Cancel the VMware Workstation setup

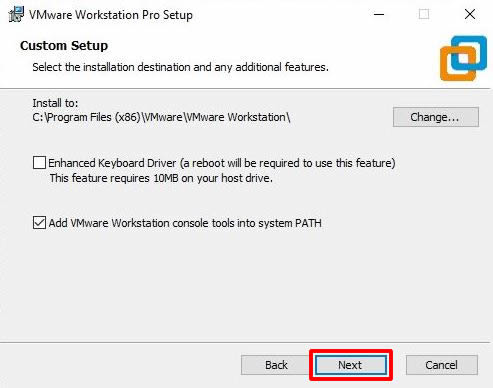coord(441,365)
